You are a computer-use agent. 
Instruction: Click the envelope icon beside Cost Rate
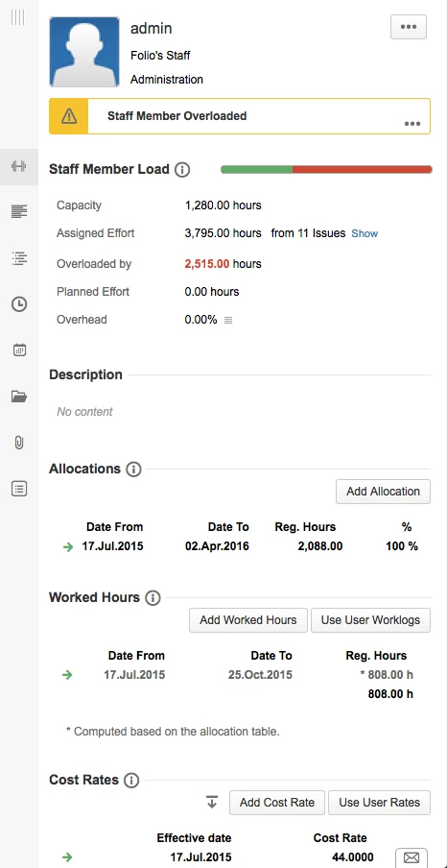[412, 857]
